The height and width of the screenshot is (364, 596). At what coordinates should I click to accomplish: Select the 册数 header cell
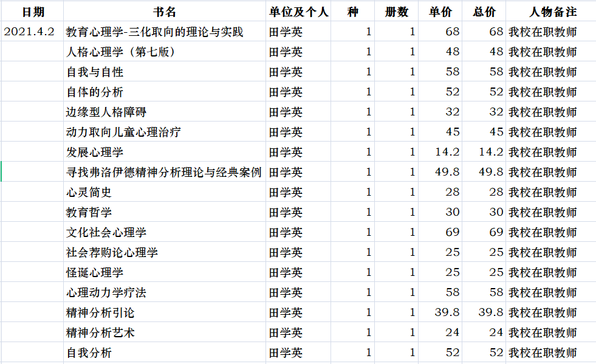[x=396, y=11]
